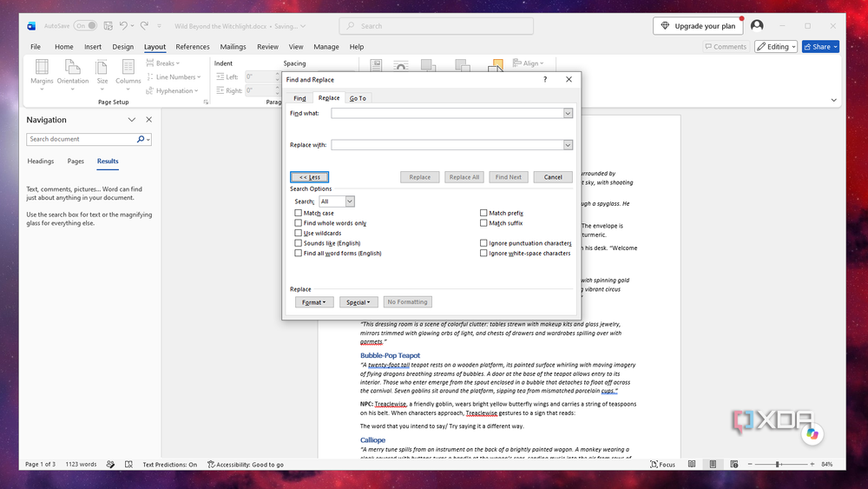The height and width of the screenshot is (489, 868).
Task: Open the Comments button
Action: point(725,47)
